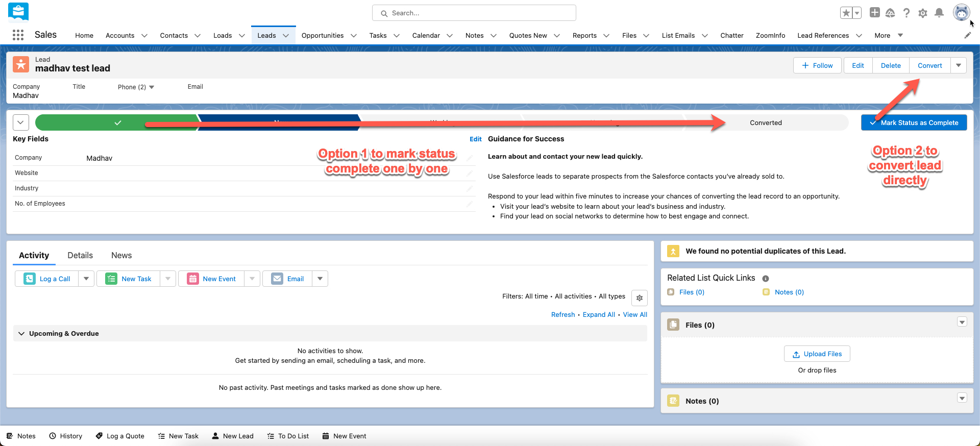
Task: Select the Activity tab
Action: (x=34, y=255)
